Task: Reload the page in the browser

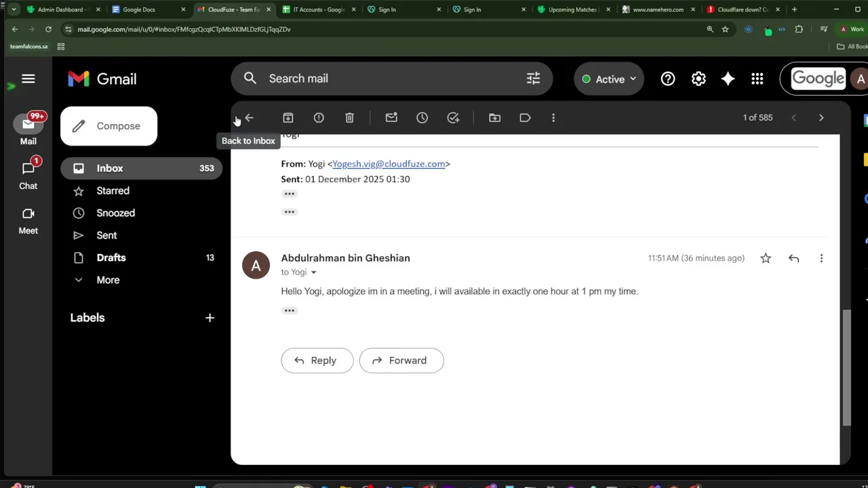Action: tap(48, 29)
